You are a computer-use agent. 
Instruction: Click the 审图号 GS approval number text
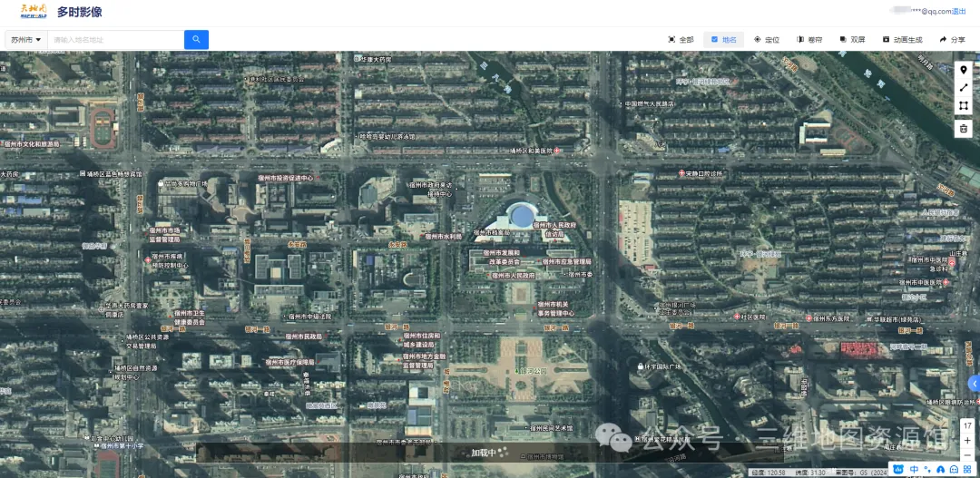863,473
